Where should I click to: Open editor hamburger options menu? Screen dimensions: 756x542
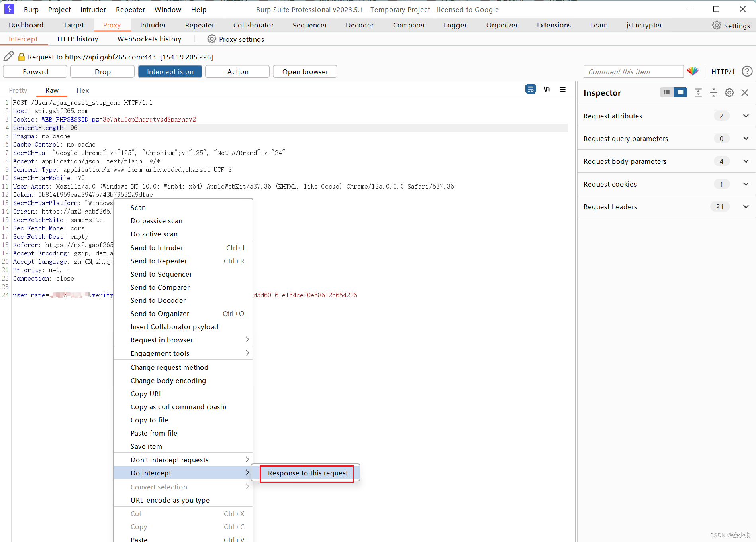coord(563,89)
